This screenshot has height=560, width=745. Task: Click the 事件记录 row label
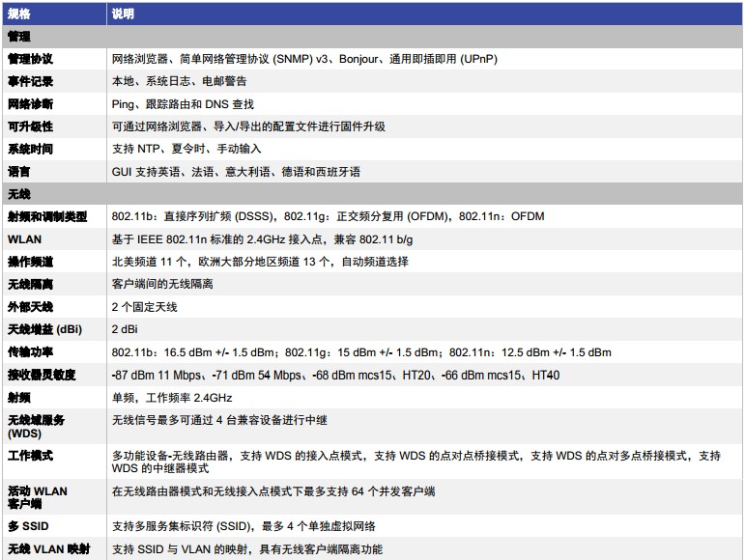(31, 82)
